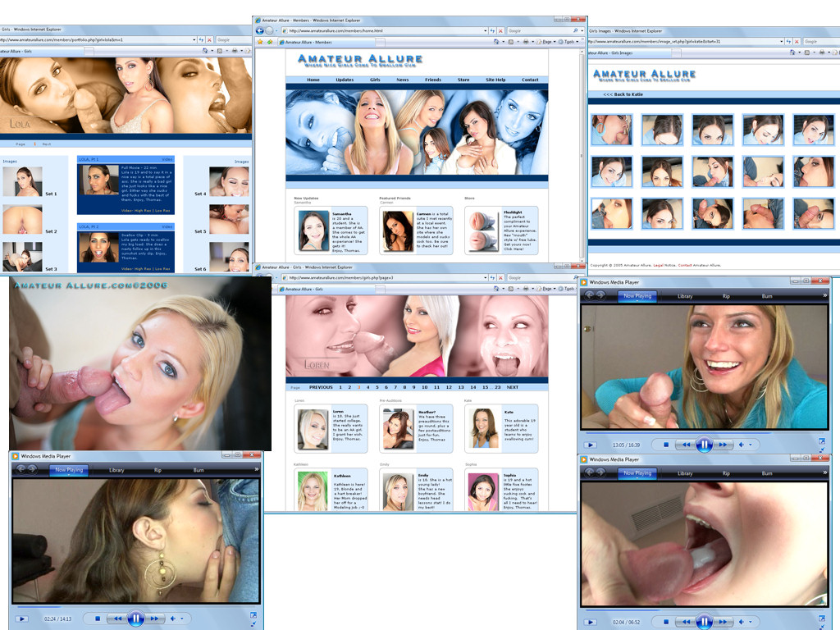Click the Print icon on the Members window command bar
Screen dimensions: 840x630
526,42
